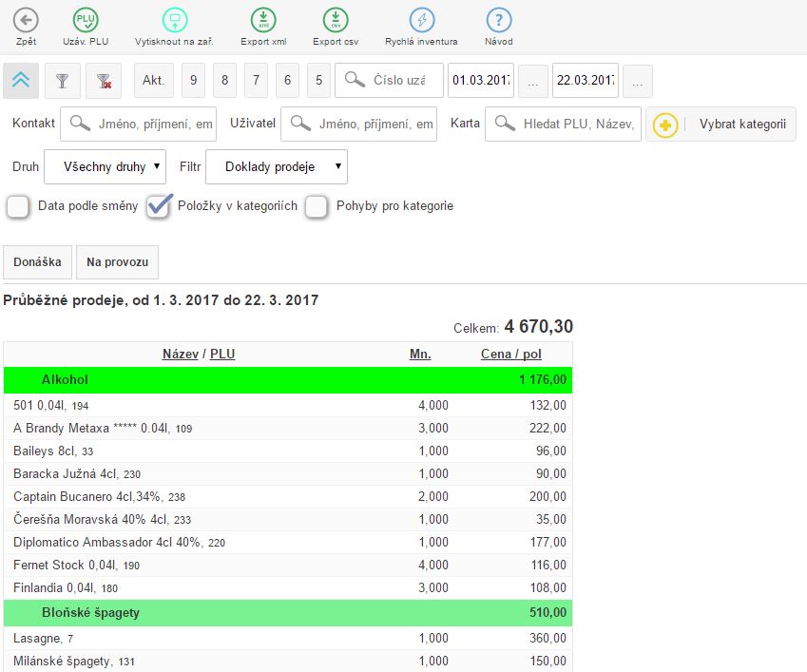This screenshot has width=807, height=672.
Task: Click the yellow plus icon next to Karta
Action: point(665,124)
